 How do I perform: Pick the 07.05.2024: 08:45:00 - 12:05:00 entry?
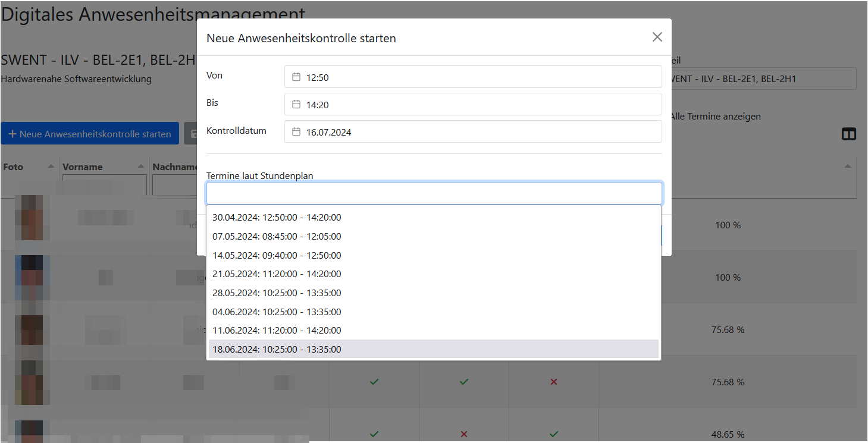pyautogui.click(x=277, y=237)
